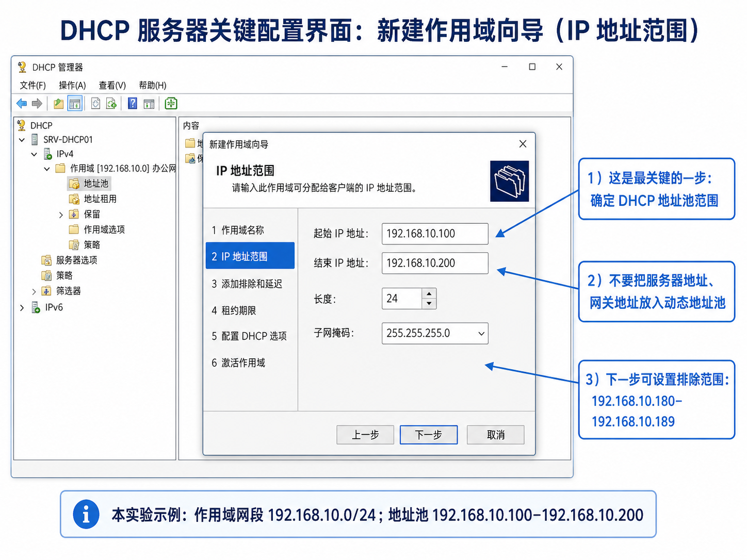747x560 pixels.
Task: Select the 服务器选项 tree item label
Action: pyautogui.click(x=76, y=260)
